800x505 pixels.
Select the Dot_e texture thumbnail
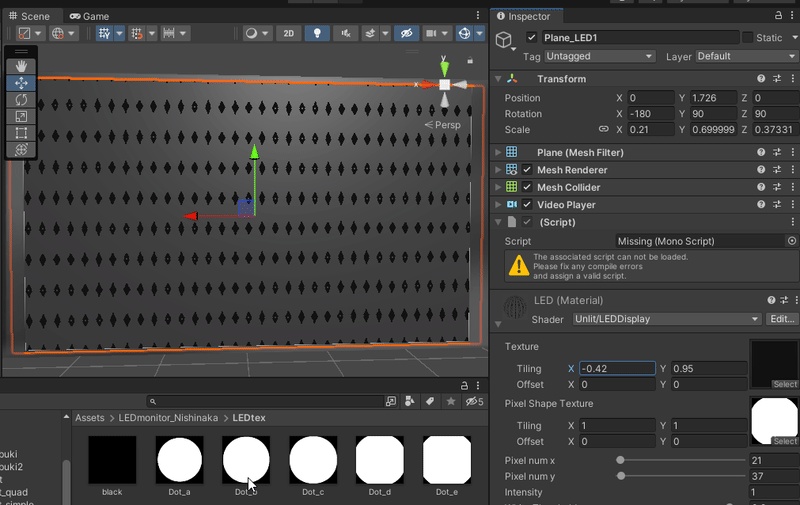(x=447, y=460)
